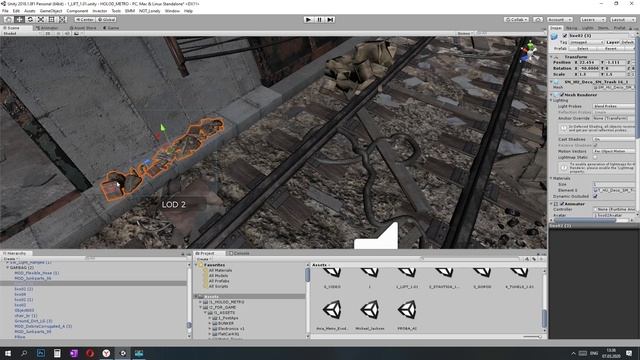The height and width of the screenshot is (360, 640).
Task: Open Calculator from the taskbar
Action: (x=57, y=353)
